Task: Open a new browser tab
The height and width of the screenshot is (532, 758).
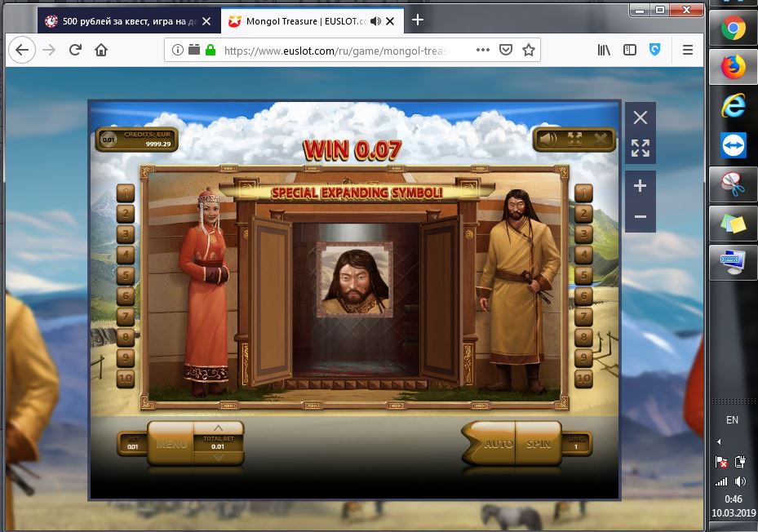Action: coord(418,20)
